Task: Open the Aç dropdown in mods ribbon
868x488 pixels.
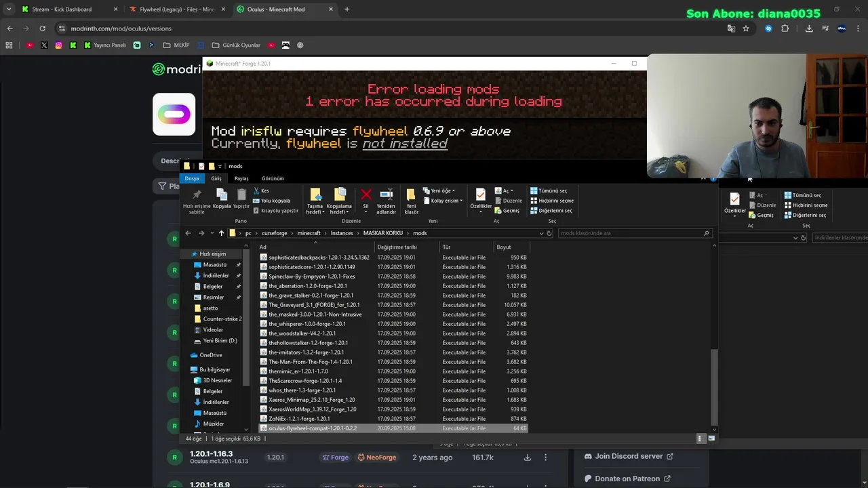Action: 502,190
